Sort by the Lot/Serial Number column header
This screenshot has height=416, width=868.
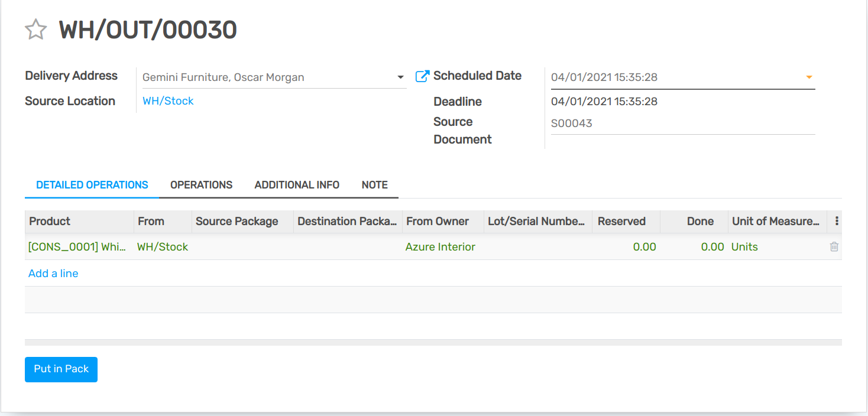536,222
